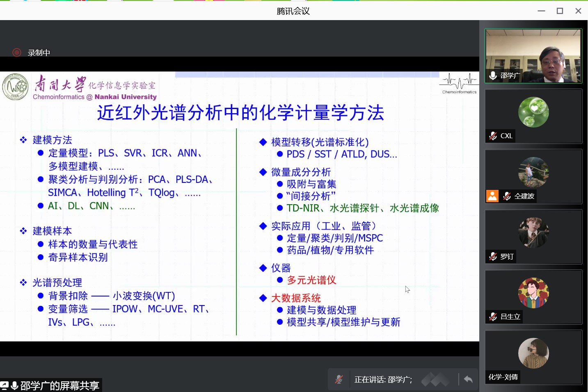Click the red recording indicator icon
Screen dimensions: 588x392
[17, 52]
